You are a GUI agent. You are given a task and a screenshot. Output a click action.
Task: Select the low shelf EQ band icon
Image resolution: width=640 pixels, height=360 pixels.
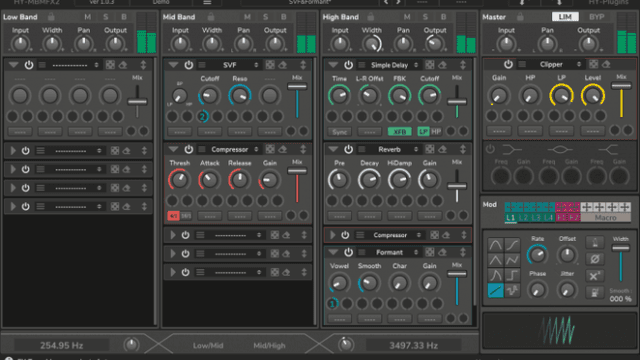pos(512,150)
